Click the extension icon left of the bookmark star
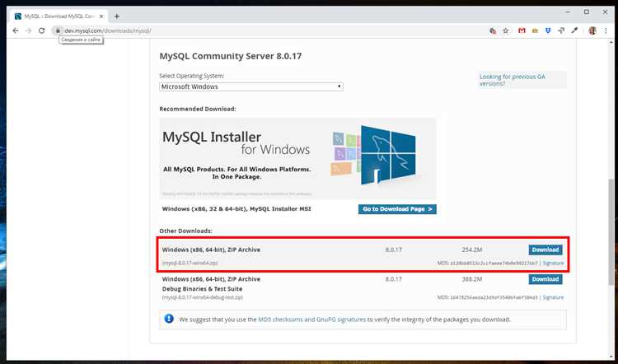 tap(493, 30)
